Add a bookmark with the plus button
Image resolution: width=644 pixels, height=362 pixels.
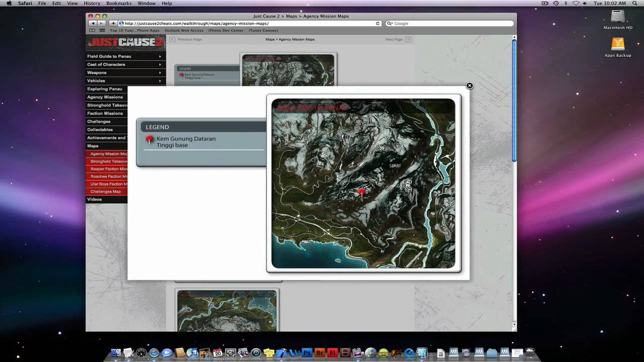(x=113, y=23)
